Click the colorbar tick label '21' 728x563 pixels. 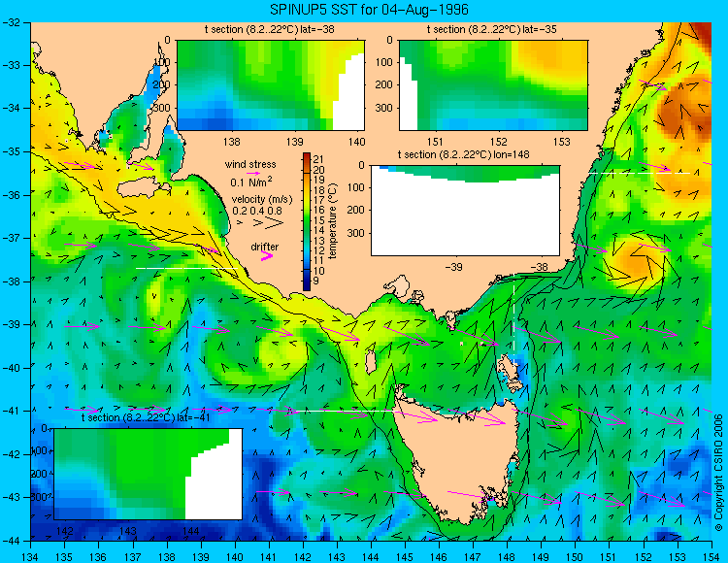(318, 159)
